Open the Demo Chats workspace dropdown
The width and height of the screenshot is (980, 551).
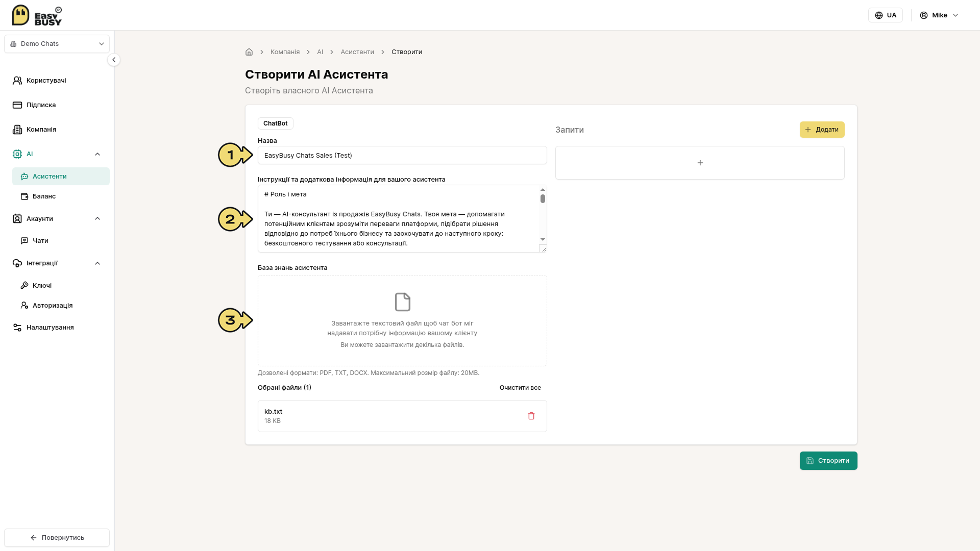click(x=57, y=44)
